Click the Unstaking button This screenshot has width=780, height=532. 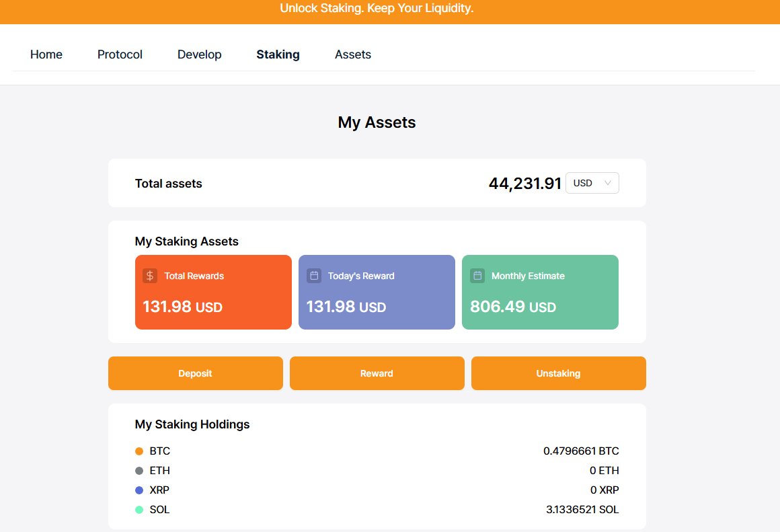click(x=559, y=373)
